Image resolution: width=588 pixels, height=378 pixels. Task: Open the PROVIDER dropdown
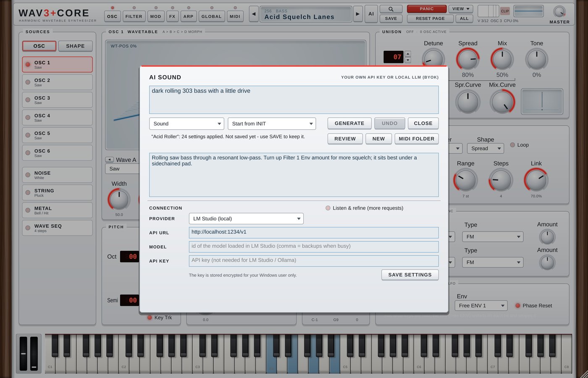(x=246, y=218)
